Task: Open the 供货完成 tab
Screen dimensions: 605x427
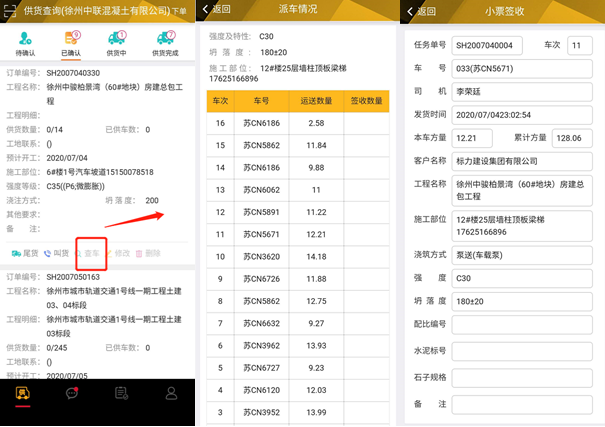Action: [166, 44]
